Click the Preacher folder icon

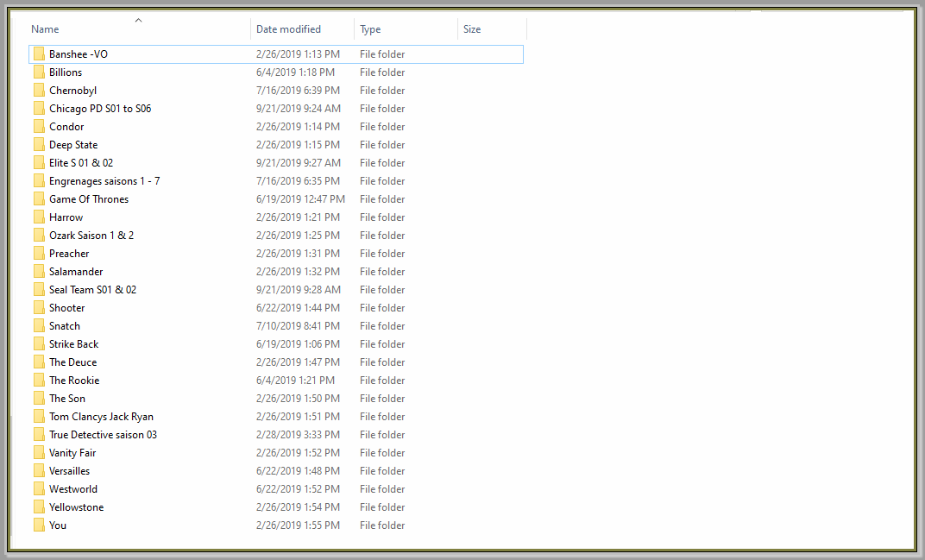39,254
